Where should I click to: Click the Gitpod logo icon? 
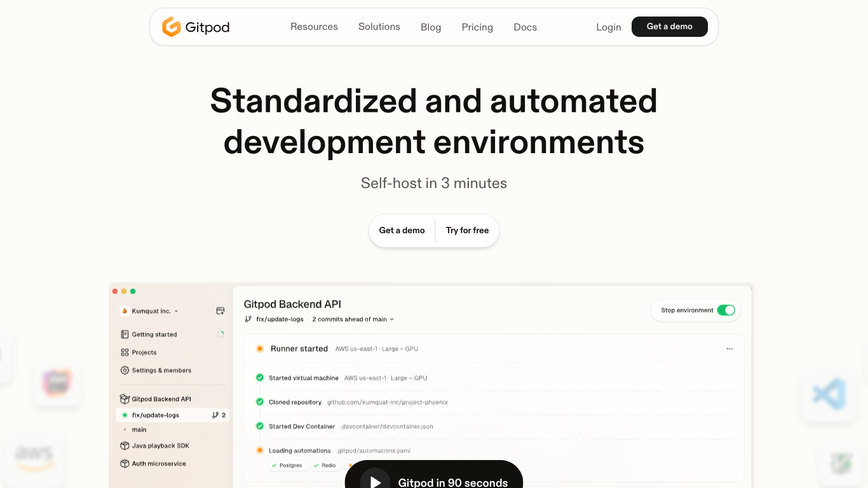[172, 27]
